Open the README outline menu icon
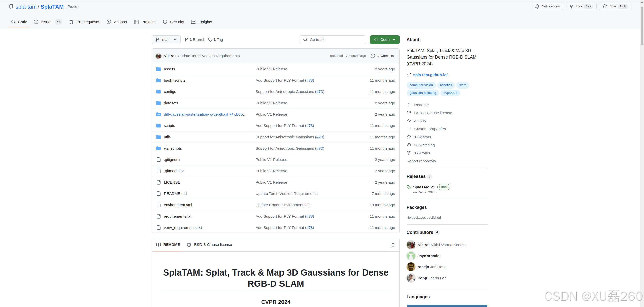 point(392,245)
